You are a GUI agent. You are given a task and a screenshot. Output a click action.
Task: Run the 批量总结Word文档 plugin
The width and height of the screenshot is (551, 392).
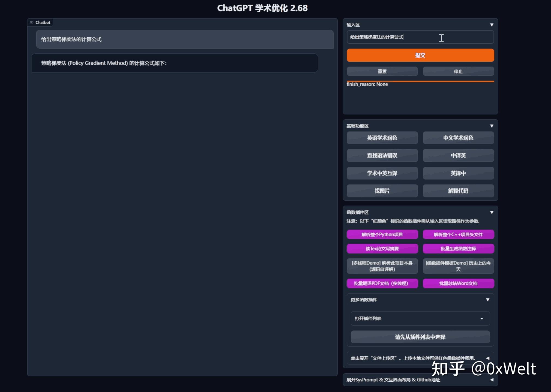tap(458, 284)
